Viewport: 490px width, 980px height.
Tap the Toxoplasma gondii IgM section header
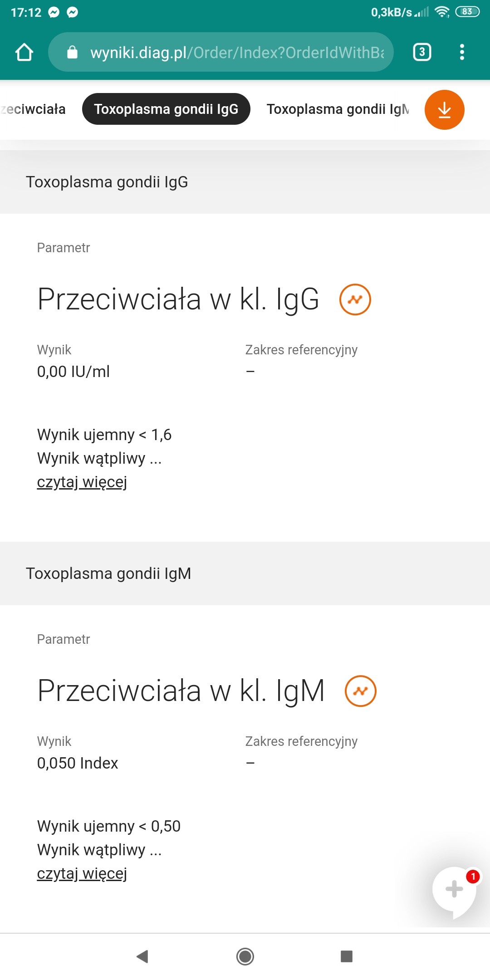[x=108, y=573]
